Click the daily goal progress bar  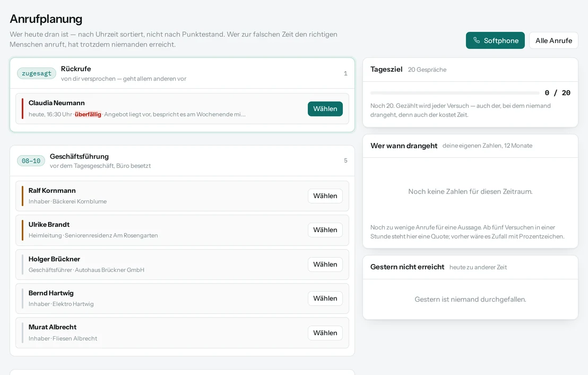tap(454, 93)
